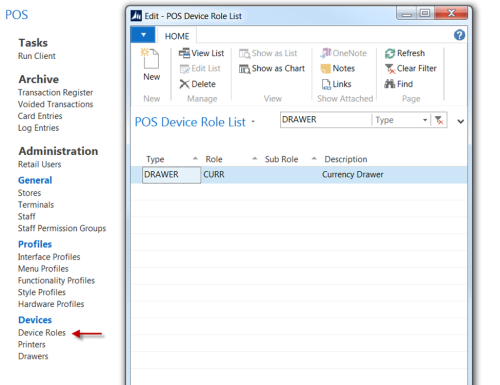The height and width of the screenshot is (385, 500).
Task: Click the filter clear icon beside Type
Action: [x=439, y=120]
